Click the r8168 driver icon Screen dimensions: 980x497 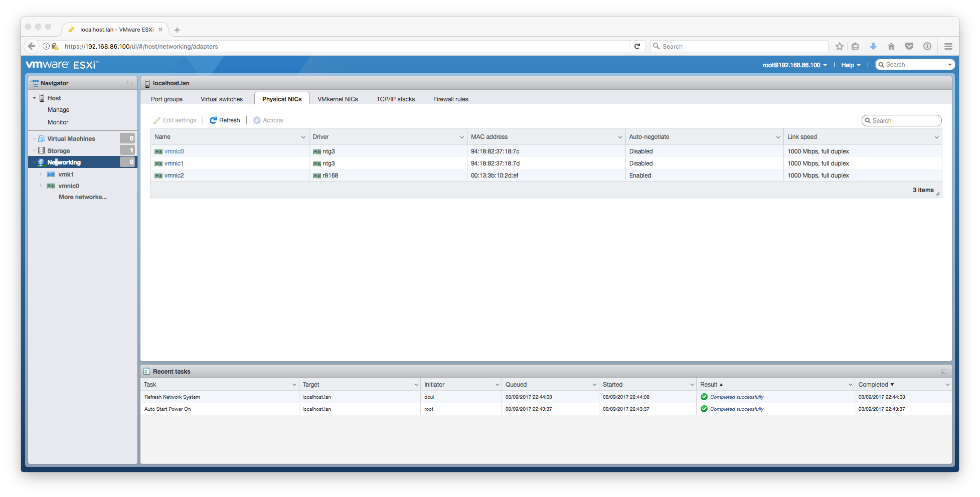(x=317, y=176)
